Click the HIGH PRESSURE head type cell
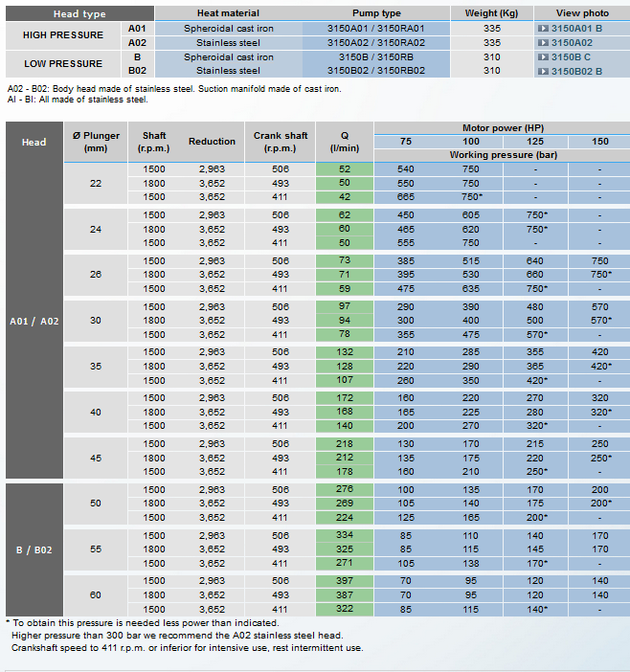 [62, 35]
